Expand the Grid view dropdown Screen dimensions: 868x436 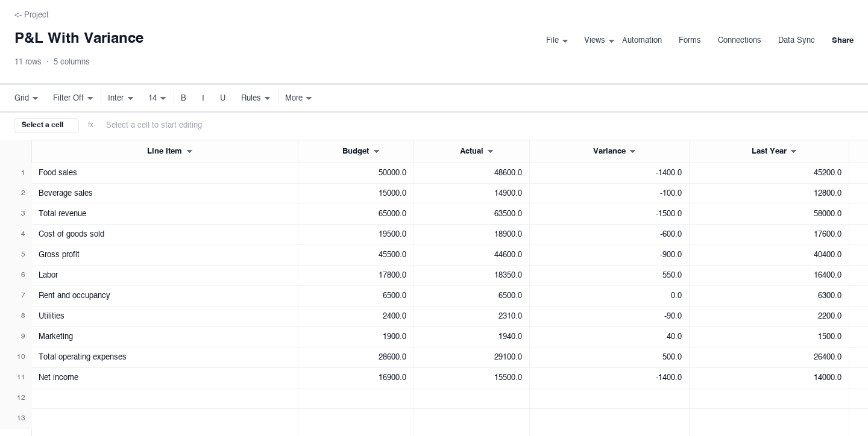pyautogui.click(x=27, y=98)
